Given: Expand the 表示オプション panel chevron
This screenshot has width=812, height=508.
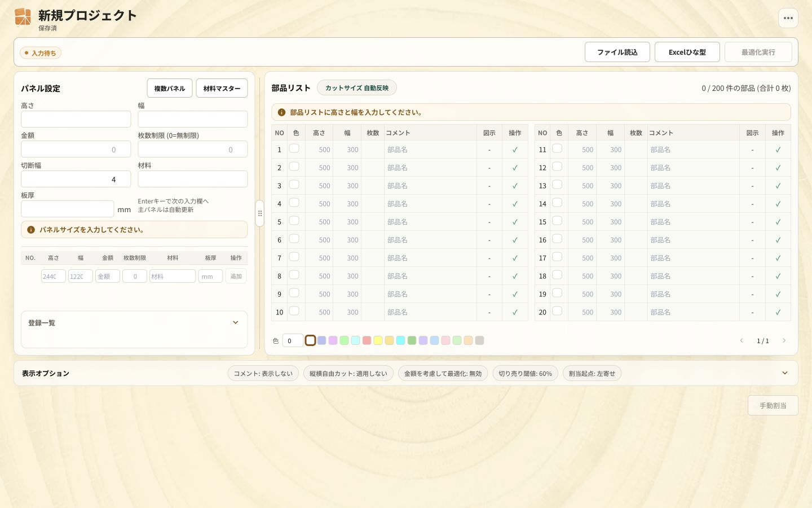Looking at the screenshot, I should (785, 373).
